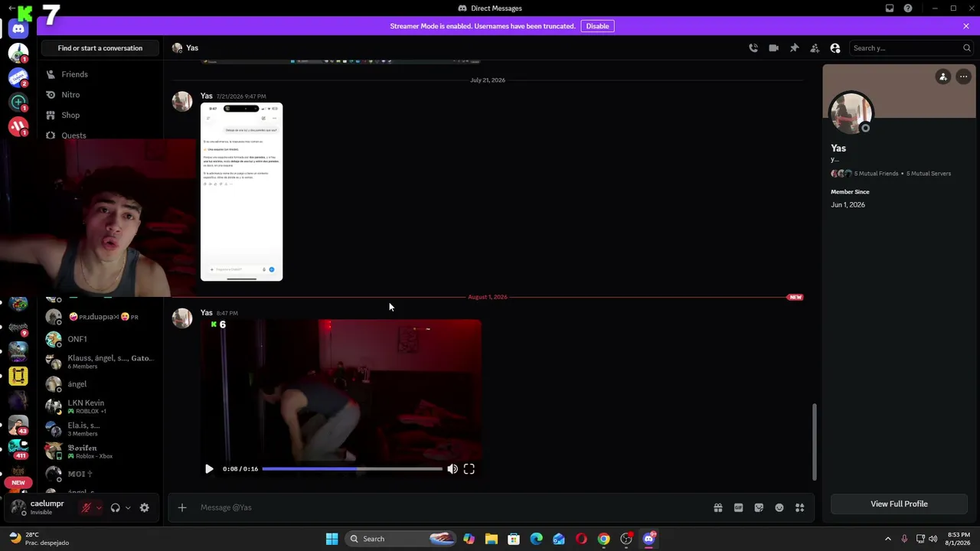Add friends to this DM

(x=815, y=48)
